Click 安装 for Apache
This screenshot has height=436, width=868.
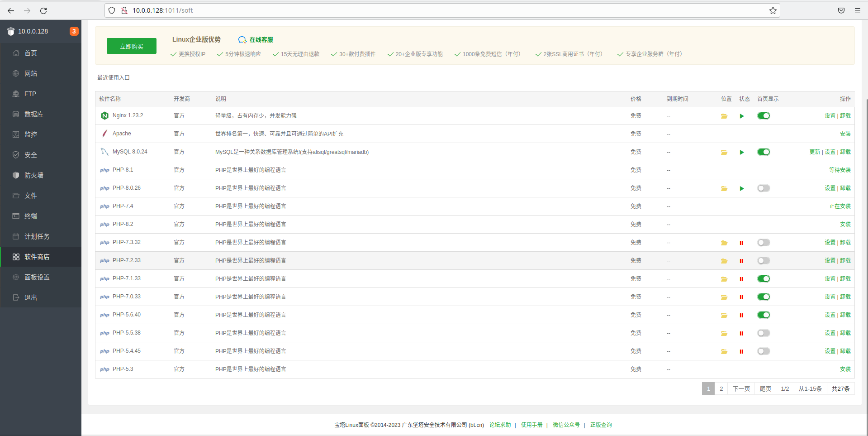pyautogui.click(x=845, y=134)
